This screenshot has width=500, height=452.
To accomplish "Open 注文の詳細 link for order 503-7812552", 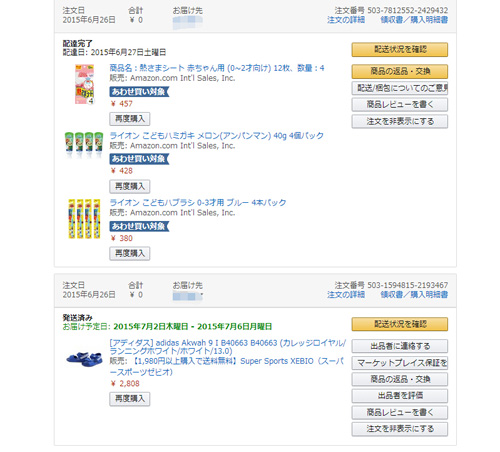I will (346, 20).
